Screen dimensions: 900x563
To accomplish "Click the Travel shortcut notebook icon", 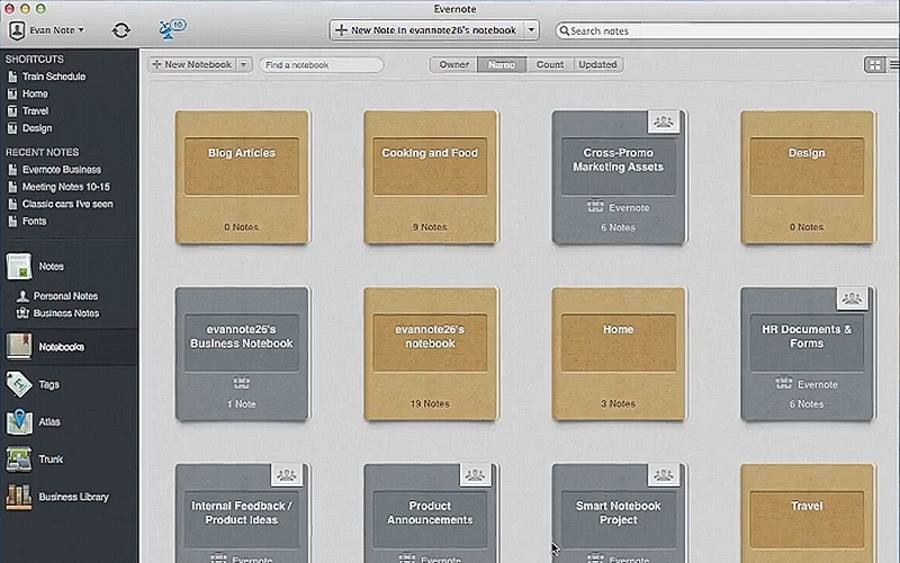I will (x=13, y=111).
